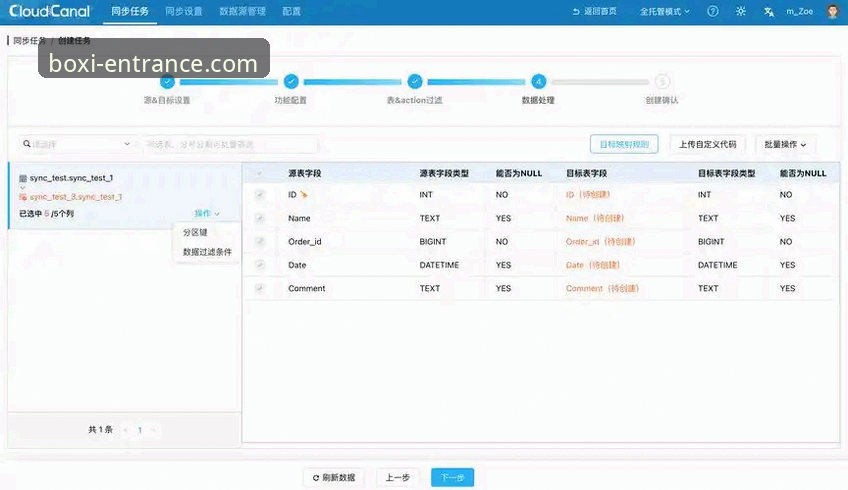Click the 上传自定义代码 button
Viewport: 848px width, 490px height.
(x=707, y=144)
